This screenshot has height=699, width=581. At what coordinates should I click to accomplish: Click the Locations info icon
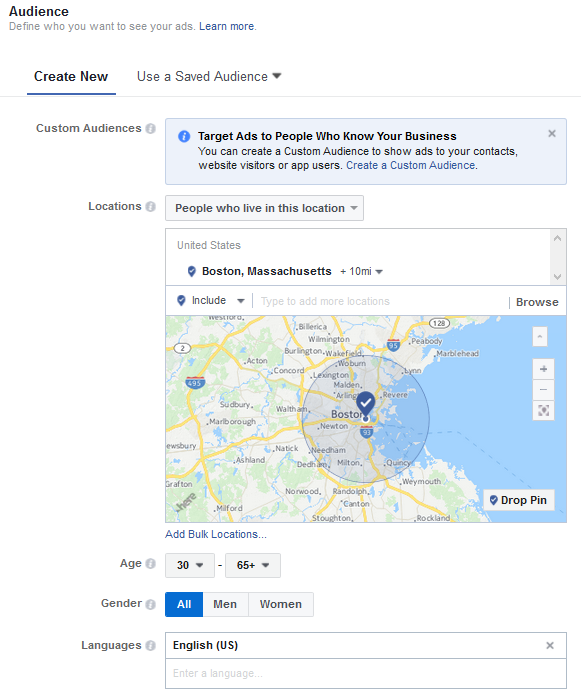point(151,206)
